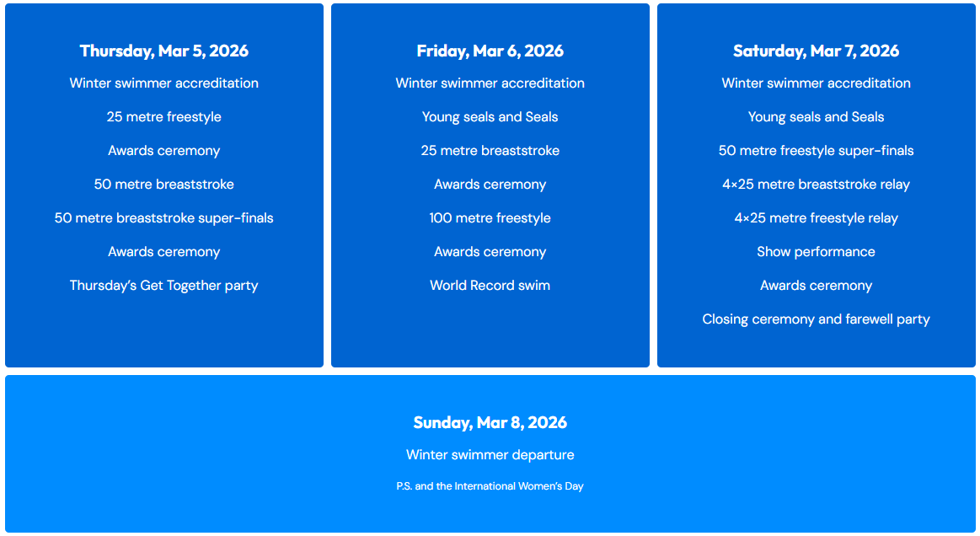Select the 25 metre breaststroke item
980x536 pixels.
490,151
